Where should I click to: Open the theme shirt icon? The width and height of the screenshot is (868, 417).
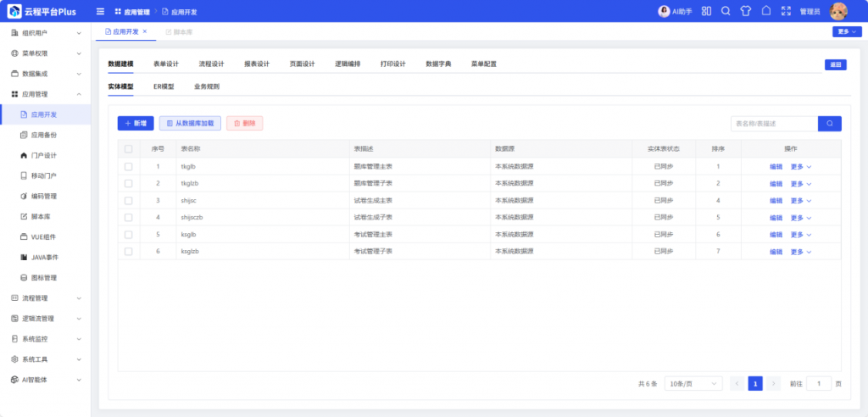[x=746, y=11]
